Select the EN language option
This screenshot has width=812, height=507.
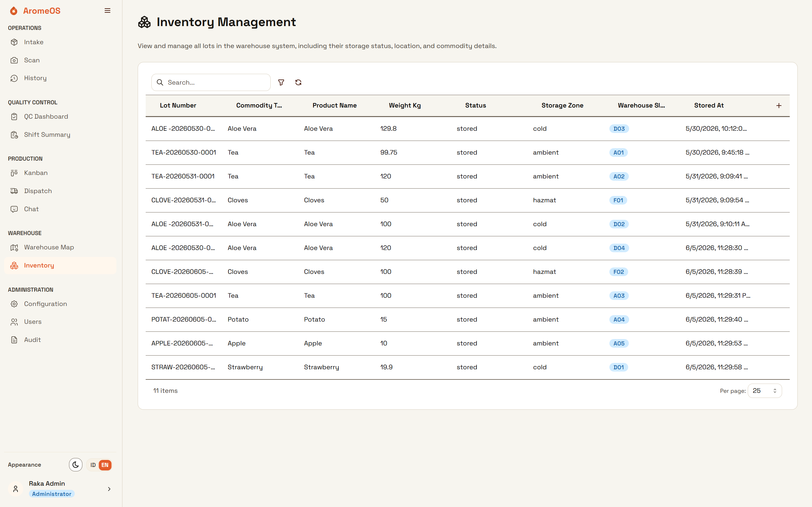coord(105,465)
